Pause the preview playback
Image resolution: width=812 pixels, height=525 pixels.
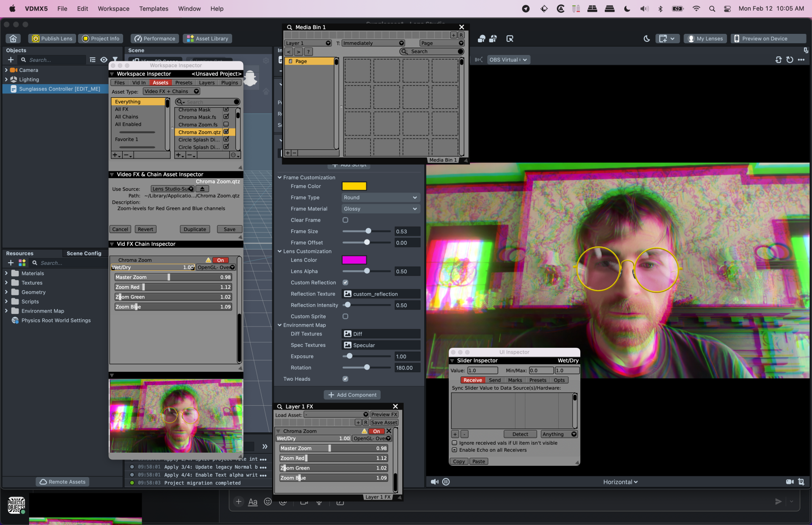[446, 482]
